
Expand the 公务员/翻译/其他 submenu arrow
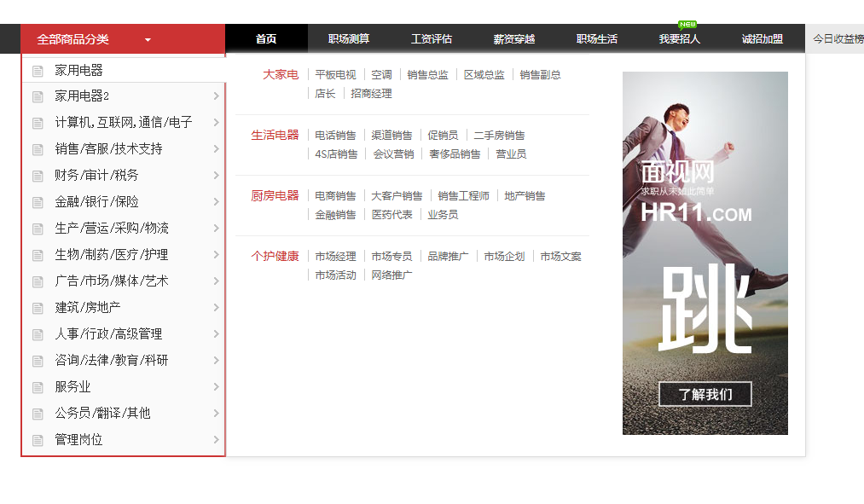click(216, 414)
